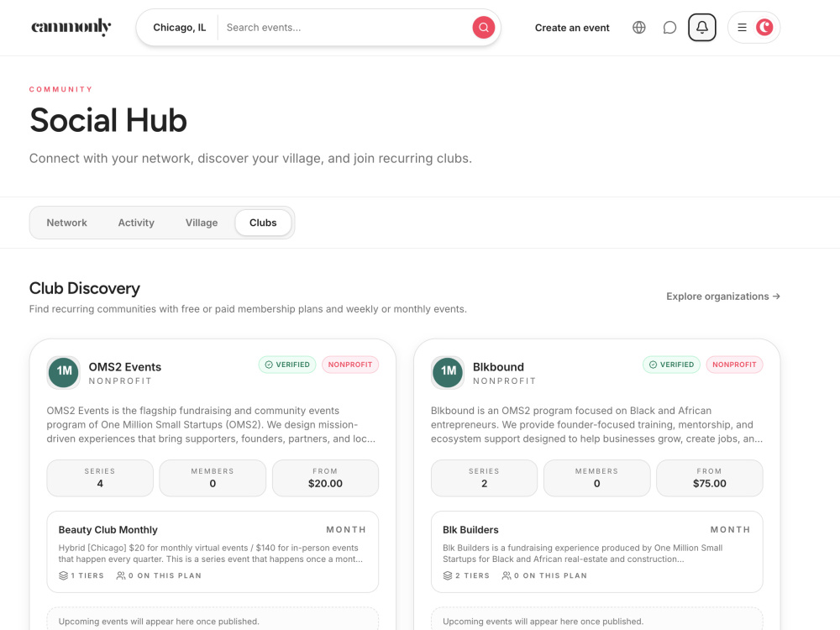Click the COMMUNITY label
840x630 pixels.
pyautogui.click(x=61, y=90)
